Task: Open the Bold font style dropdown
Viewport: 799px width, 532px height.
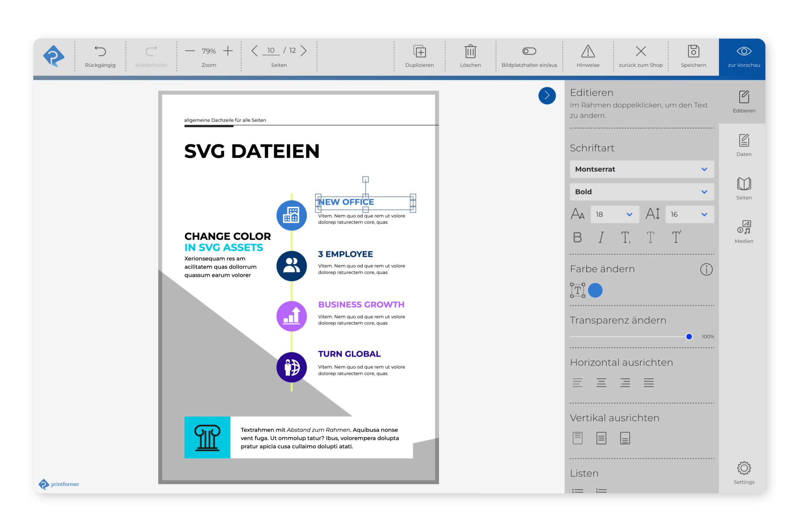Action: 641,192
